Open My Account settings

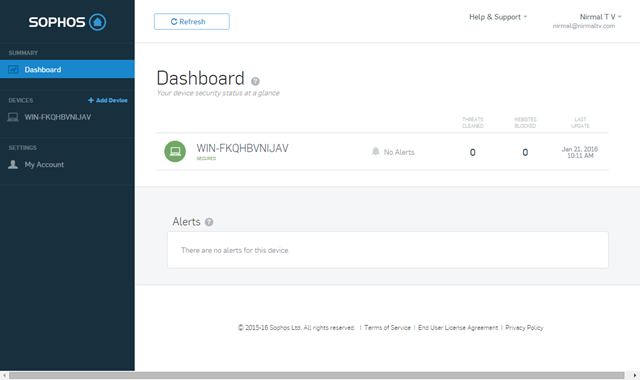(44, 164)
